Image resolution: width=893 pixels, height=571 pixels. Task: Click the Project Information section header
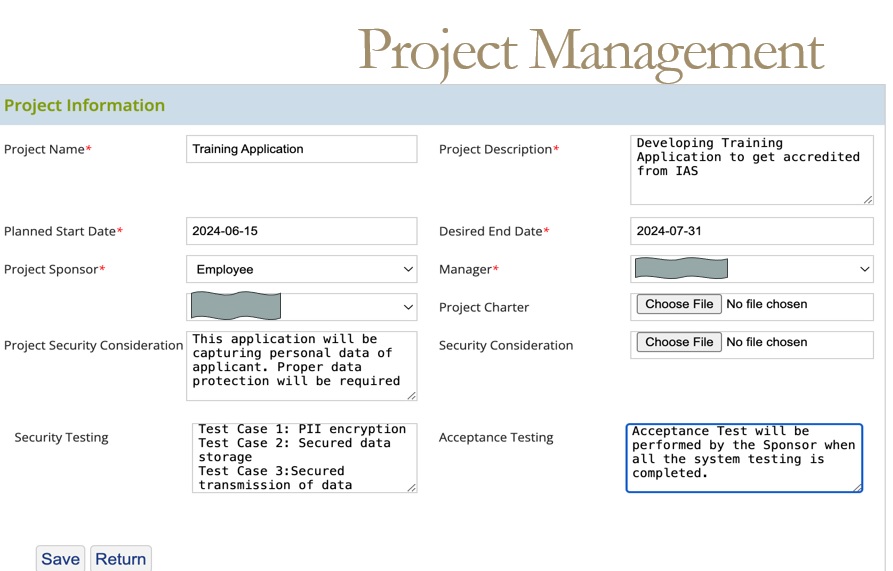[x=85, y=105]
